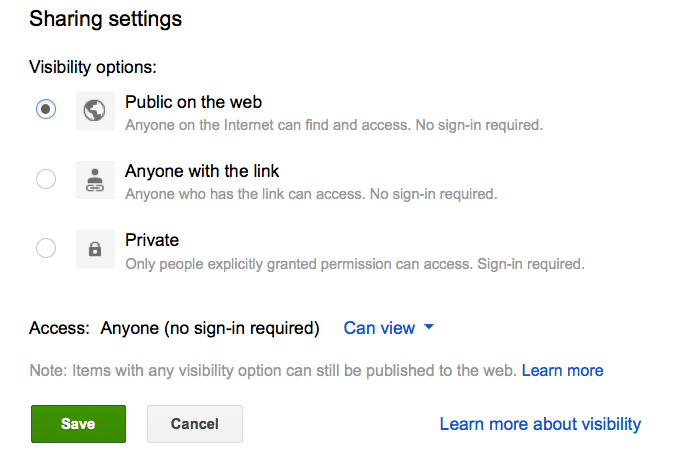Save the sharing settings
697x476 pixels.
[x=78, y=424]
